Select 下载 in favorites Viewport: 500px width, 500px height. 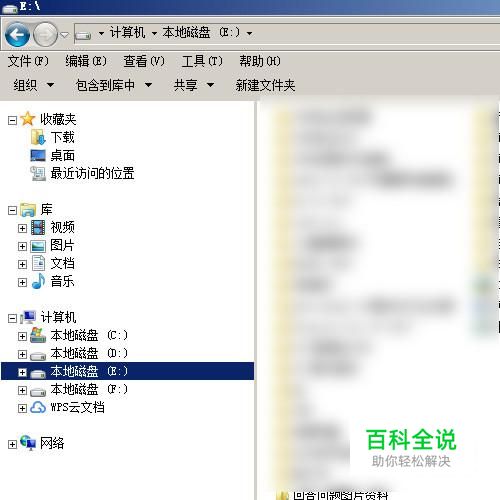point(63,137)
